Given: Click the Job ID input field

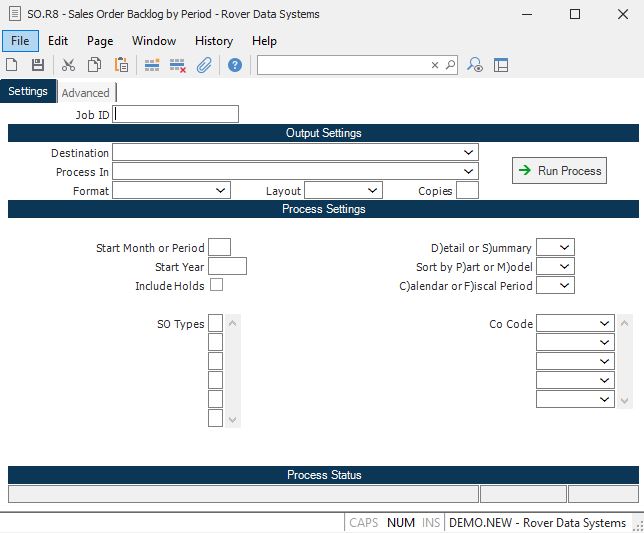Looking at the screenshot, I should (176, 114).
